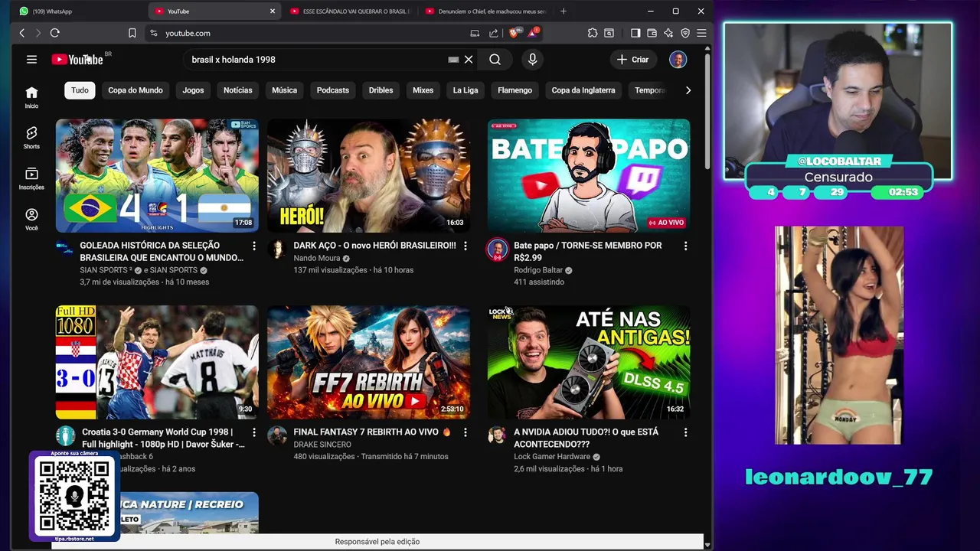980x551 pixels.
Task: Open the Nando Moura channel link
Action: coord(317,259)
